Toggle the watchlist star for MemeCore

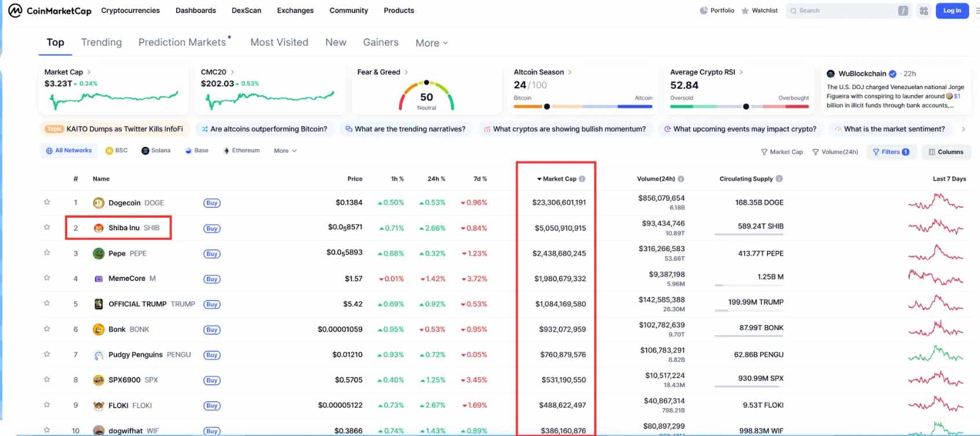47,278
